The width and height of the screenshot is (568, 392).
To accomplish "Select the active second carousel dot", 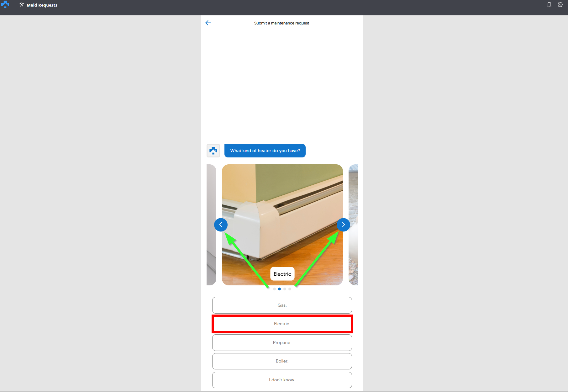I will click(x=279, y=289).
